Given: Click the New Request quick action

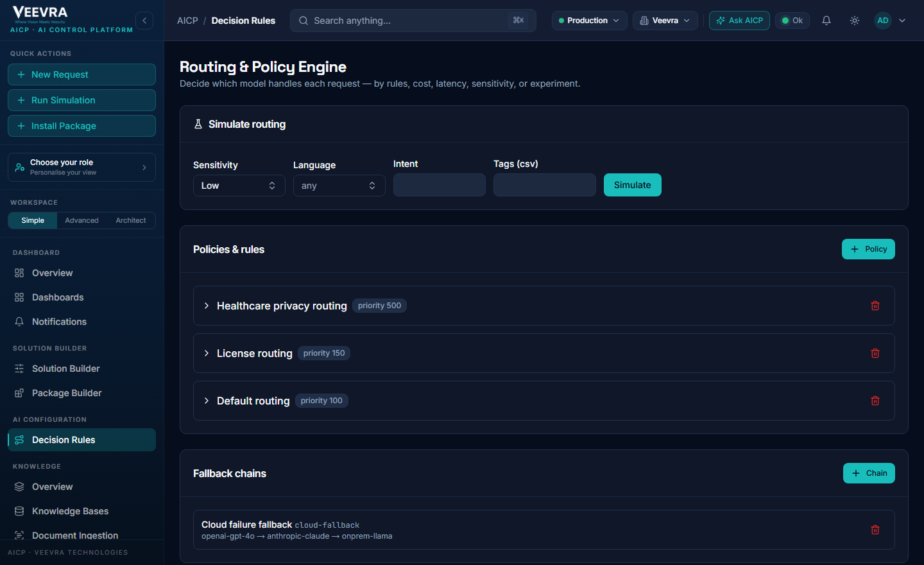Looking at the screenshot, I should click(81, 74).
